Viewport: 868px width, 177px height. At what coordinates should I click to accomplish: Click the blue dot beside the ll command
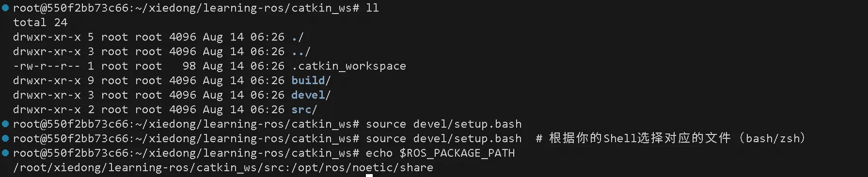[5, 8]
